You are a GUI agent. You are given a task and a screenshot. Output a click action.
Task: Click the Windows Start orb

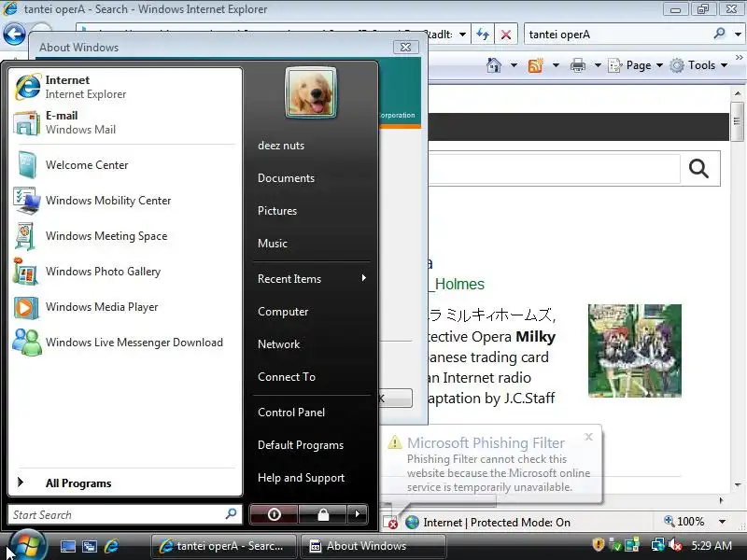pyautogui.click(x=28, y=545)
